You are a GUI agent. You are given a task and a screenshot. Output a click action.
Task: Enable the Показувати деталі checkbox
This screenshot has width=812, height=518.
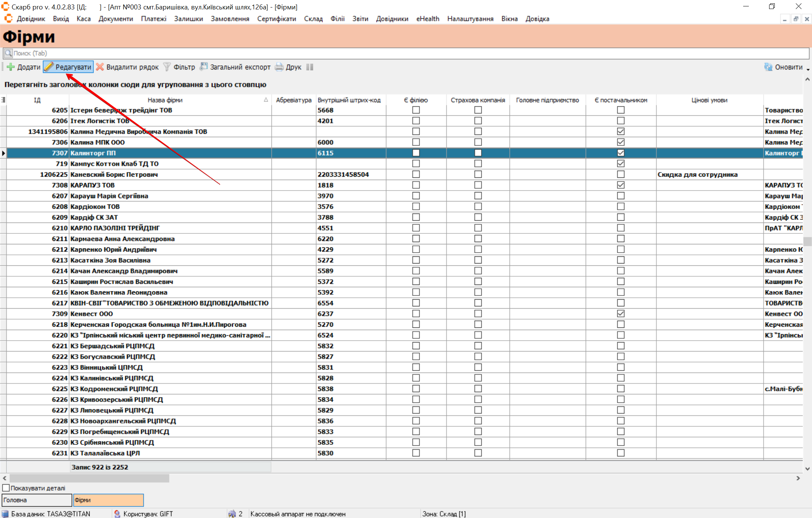pos(6,488)
